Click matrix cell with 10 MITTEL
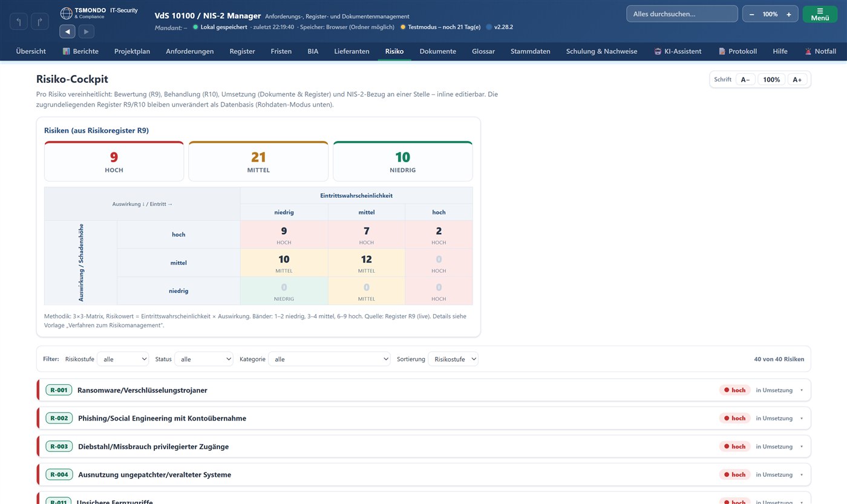This screenshot has width=847, height=504. [x=284, y=263]
